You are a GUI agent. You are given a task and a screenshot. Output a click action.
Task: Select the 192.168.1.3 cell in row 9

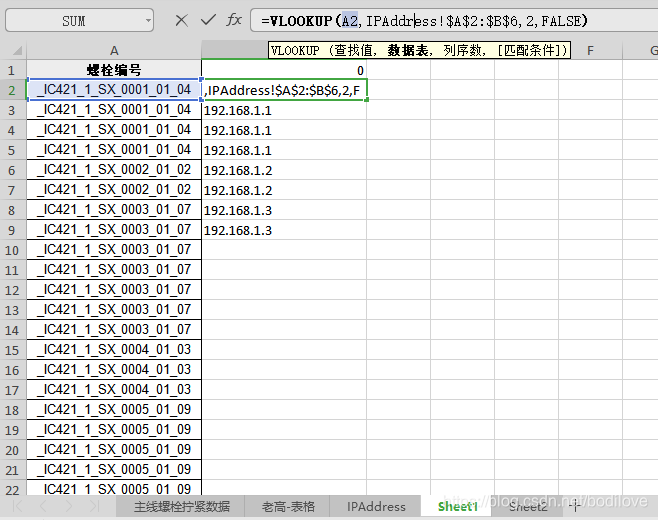click(284, 230)
